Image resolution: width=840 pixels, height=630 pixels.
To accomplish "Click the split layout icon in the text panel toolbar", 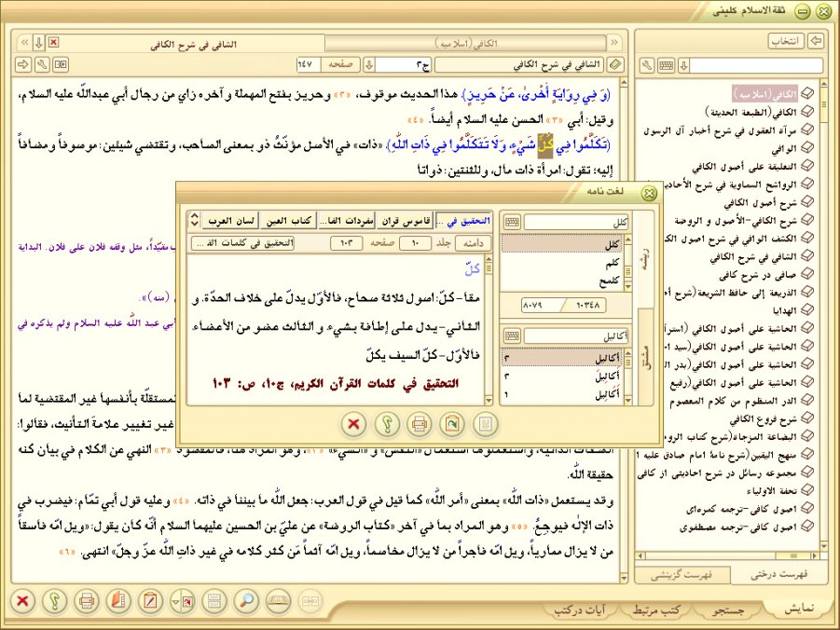I will tap(61, 65).
